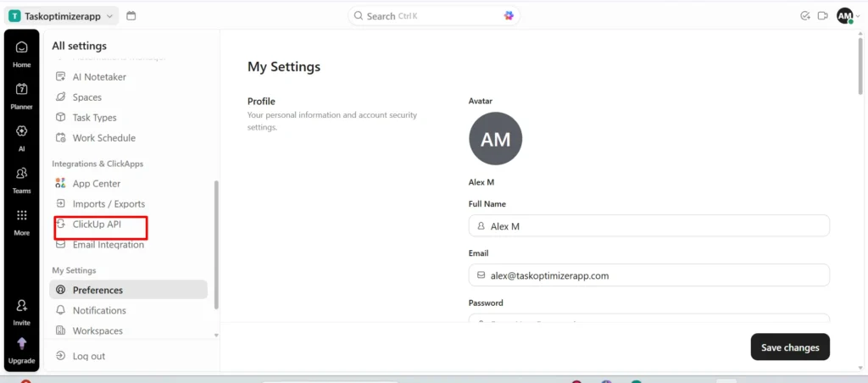This screenshot has width=868, height=383.
Task: Click the settings sidebar scrollbar
Action: (x=216, y=245)
